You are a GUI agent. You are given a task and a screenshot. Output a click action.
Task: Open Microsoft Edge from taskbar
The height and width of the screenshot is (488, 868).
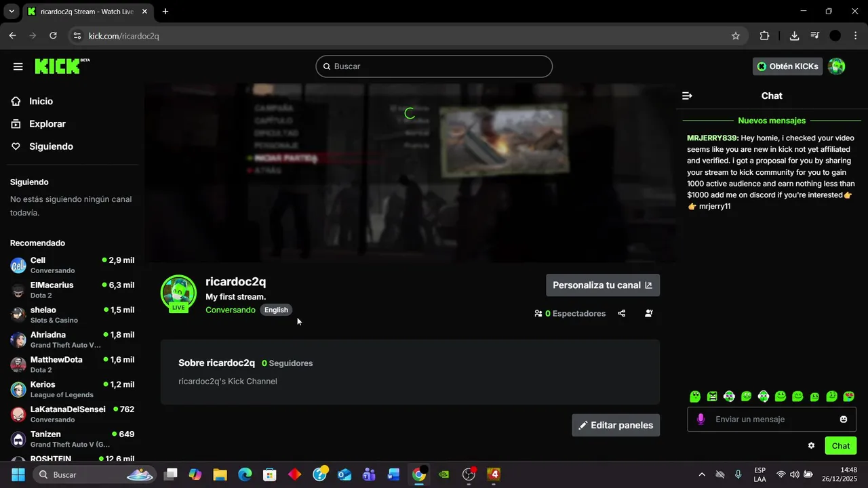coord(245,474)
